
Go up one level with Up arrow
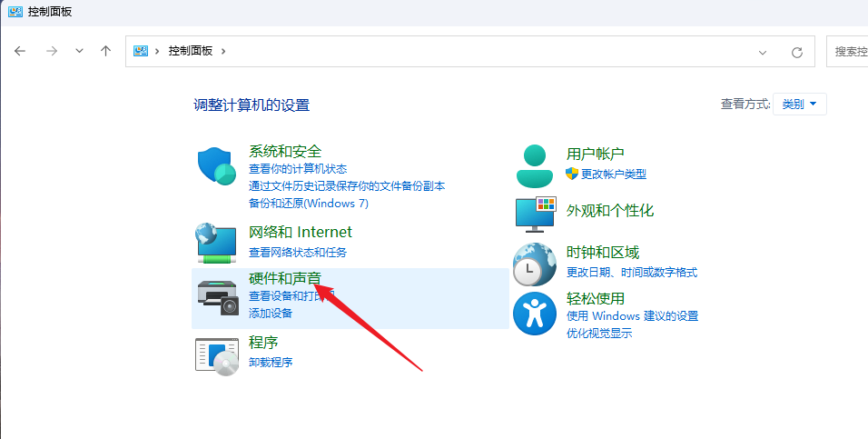(105, 51)
